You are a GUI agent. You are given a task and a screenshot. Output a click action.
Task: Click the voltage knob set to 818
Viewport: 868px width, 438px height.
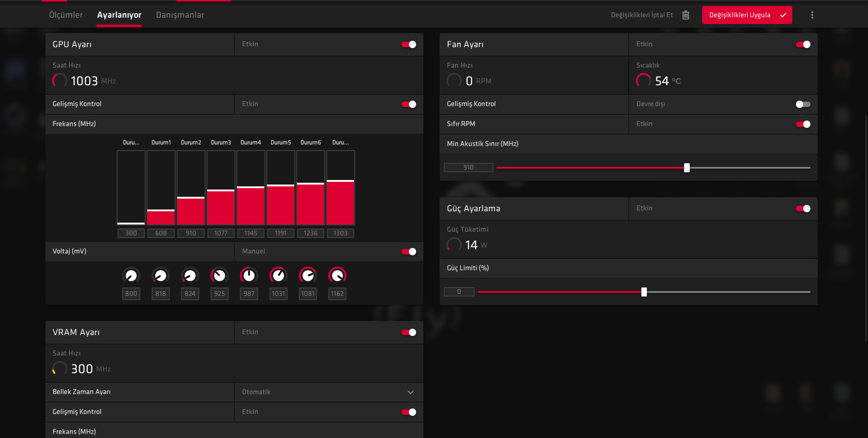160,275
